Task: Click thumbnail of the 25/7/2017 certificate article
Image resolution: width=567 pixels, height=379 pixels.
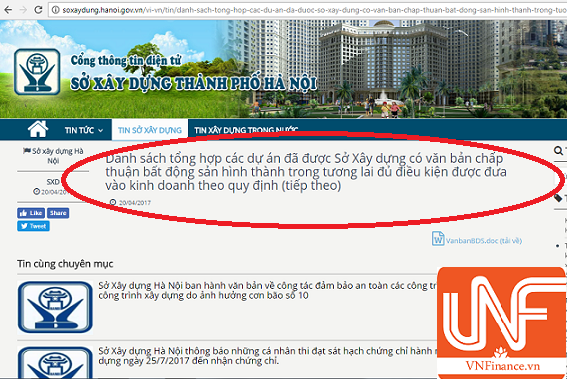Action: [55, 362]
